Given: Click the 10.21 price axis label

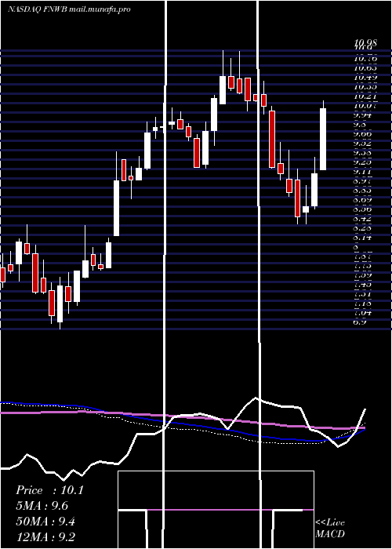Looking at the screenshot, I should point(365,96).
